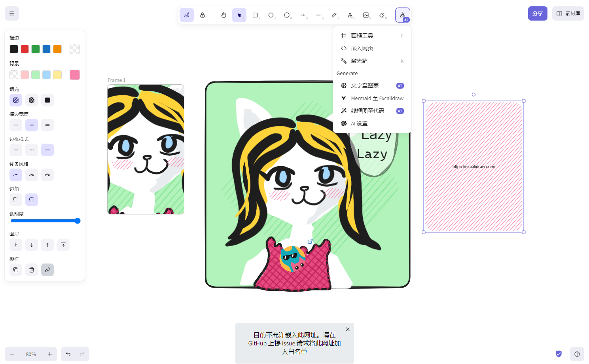
Task: Close the embed not allowed toast
Action: coord(348,329)
